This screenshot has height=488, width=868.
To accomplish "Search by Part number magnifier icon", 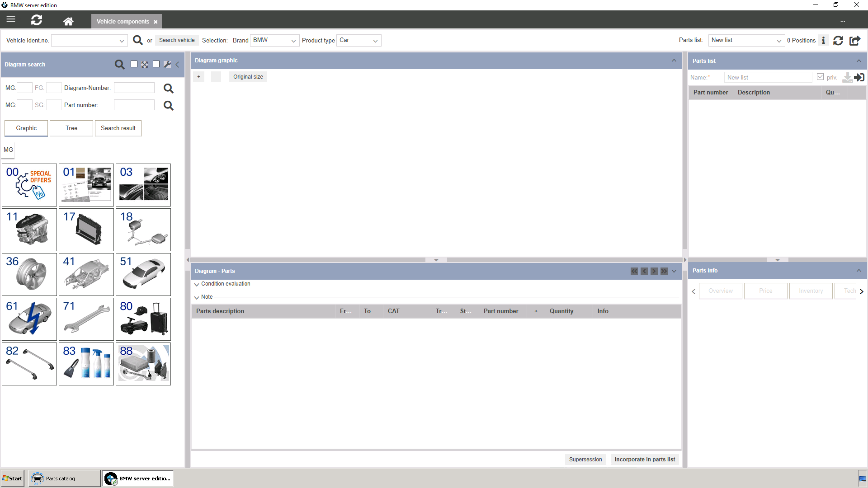I will coord(169,105).
